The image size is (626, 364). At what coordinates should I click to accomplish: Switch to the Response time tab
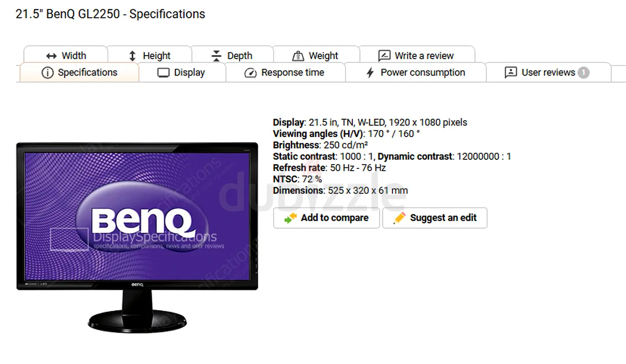(285, 72)
